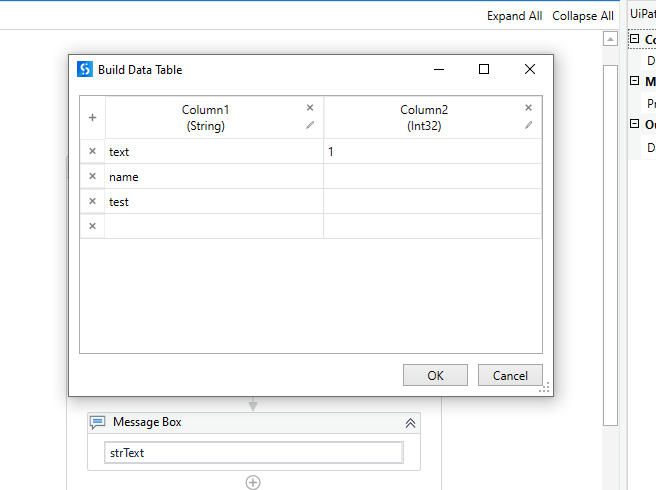Delete Column2 using its X icon

coord(528,108)
